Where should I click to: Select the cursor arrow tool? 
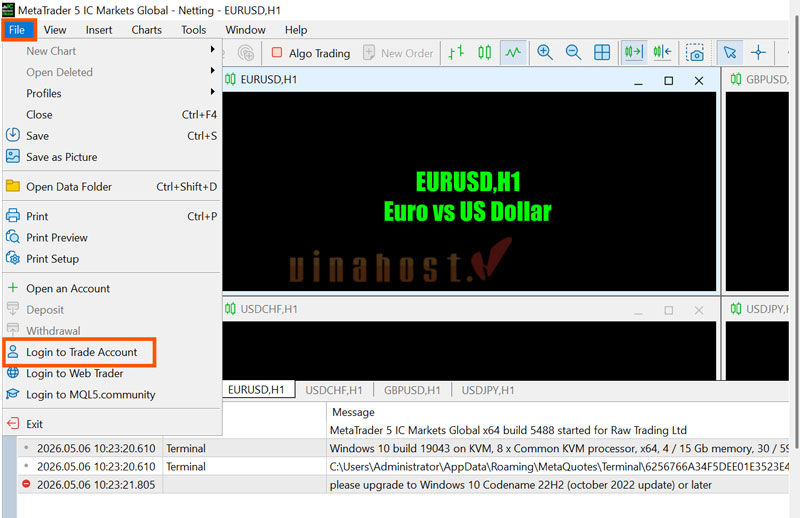click(730, 53)
